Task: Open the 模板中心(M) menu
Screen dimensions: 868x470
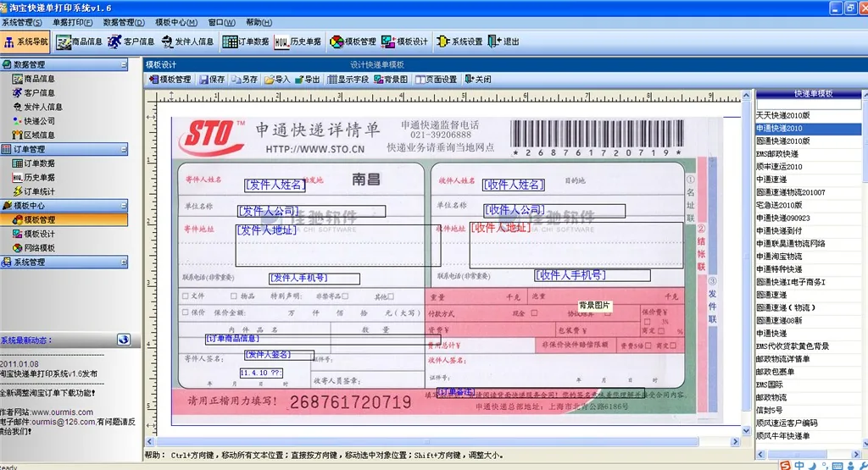Action: 176,23
